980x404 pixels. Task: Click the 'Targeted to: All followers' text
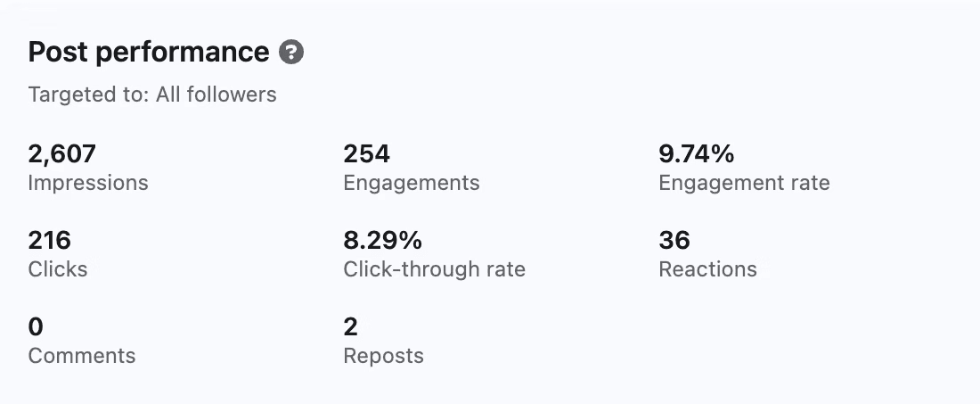coord(152,95)
